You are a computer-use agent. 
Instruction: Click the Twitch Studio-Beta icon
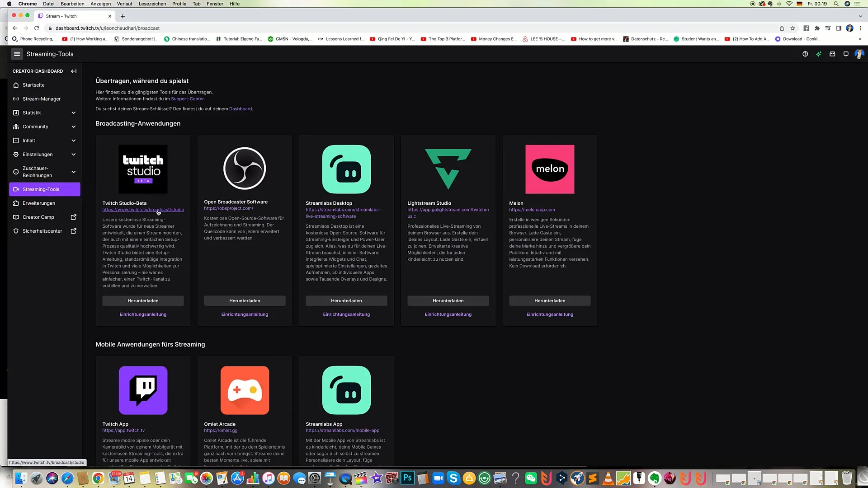(x=142, y=169)
